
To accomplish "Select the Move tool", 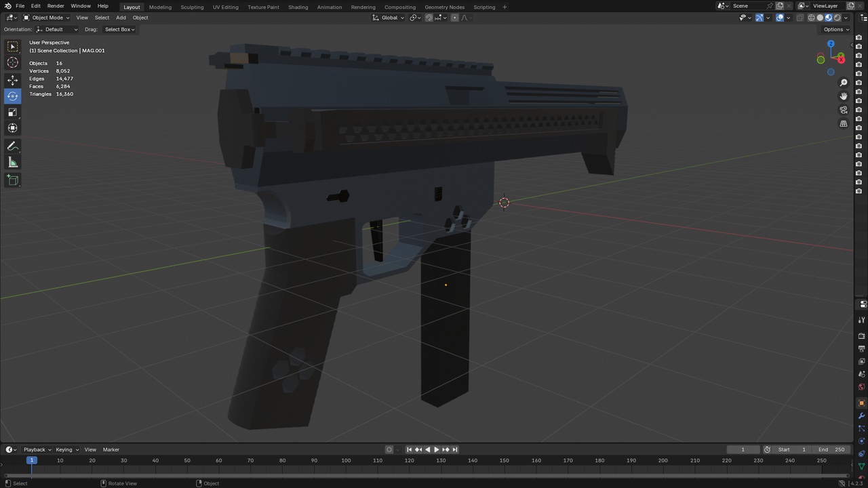I will pyautogui.click(x=13, y=80).
